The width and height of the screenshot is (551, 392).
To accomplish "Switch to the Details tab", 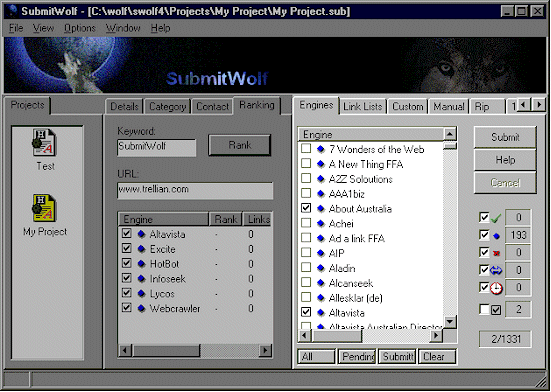I will coord(124,106).
